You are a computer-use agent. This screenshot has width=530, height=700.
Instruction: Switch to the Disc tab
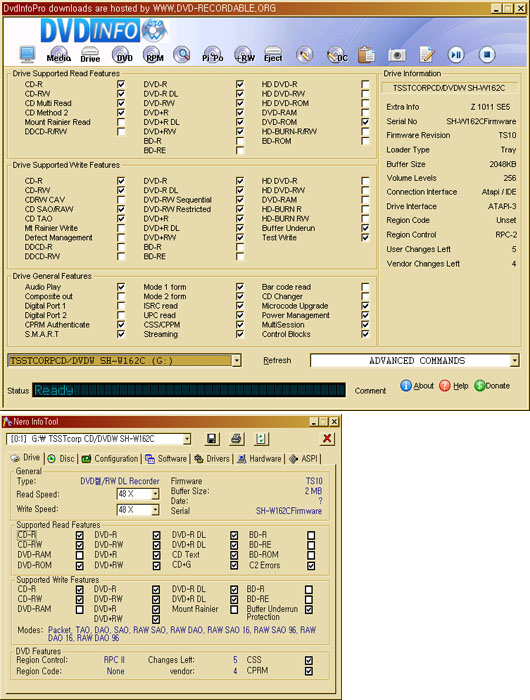(x=61, y=458)
